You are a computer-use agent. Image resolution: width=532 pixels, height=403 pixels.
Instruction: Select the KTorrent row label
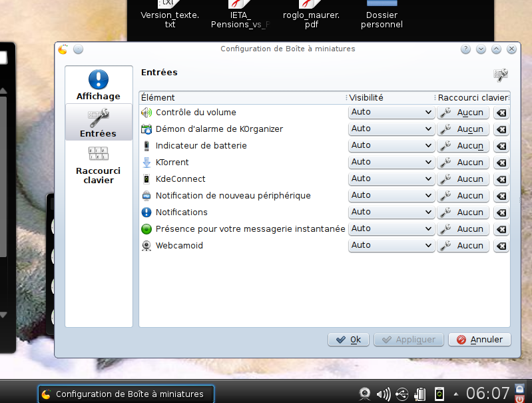[x=172, y=163]
